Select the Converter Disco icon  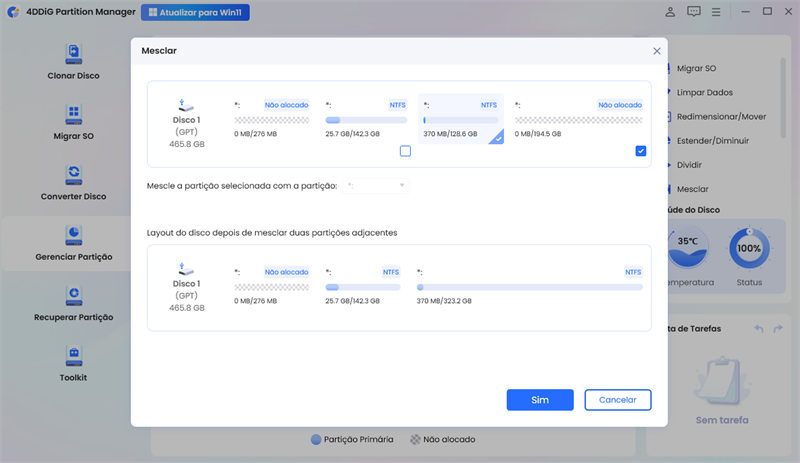pyautogui.click(x=73, y=174)
